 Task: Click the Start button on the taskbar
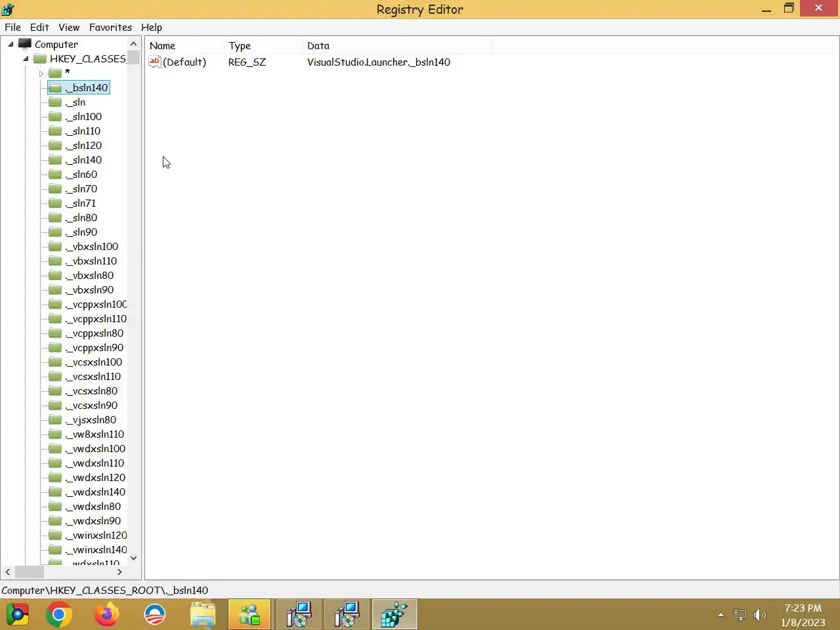click(x=18, y=615)
